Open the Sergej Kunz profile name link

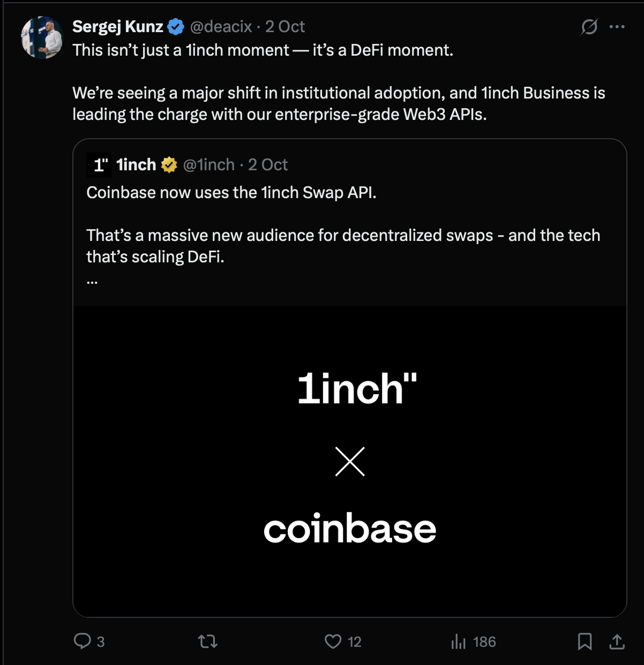[x=118, y=27]
